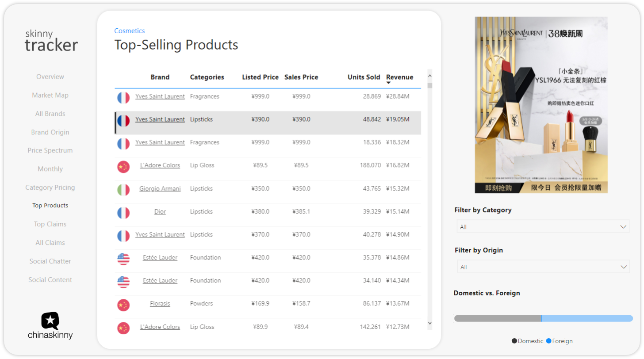
Task: Sort by the Units Sold column header
Action: (x=364, y=77)
